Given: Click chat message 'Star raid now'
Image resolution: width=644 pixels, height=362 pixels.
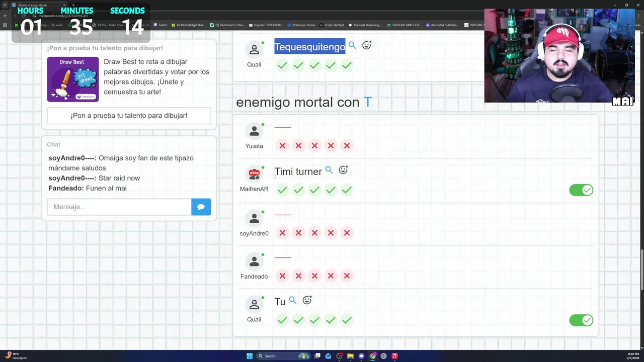Looking at the screenshot, I should click(119, 178).
